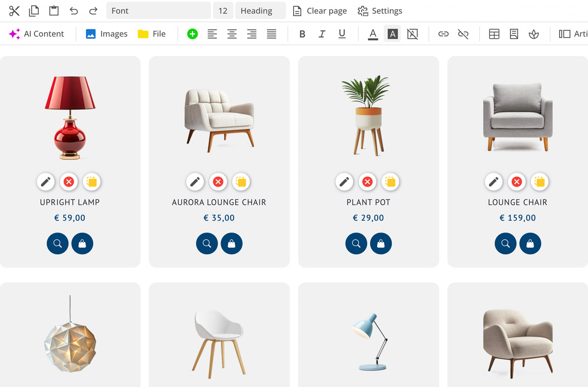Toggle underline formatting

(x=342, y=34)
